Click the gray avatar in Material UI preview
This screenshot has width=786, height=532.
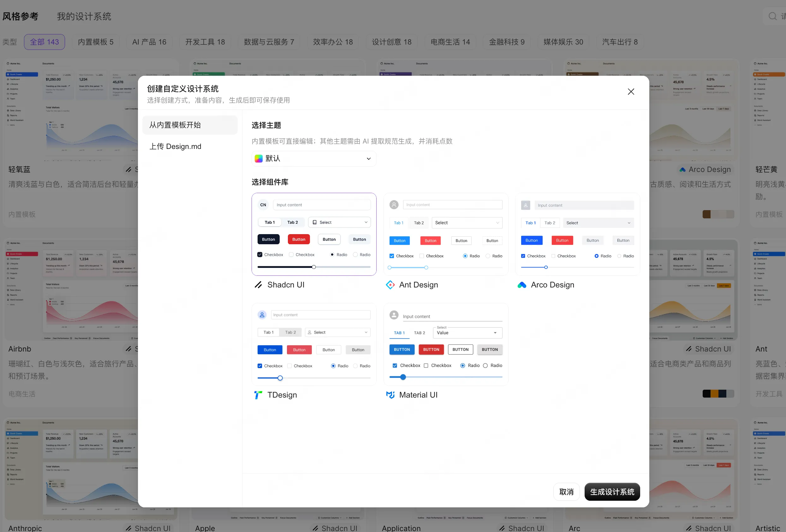coord(394,315)
